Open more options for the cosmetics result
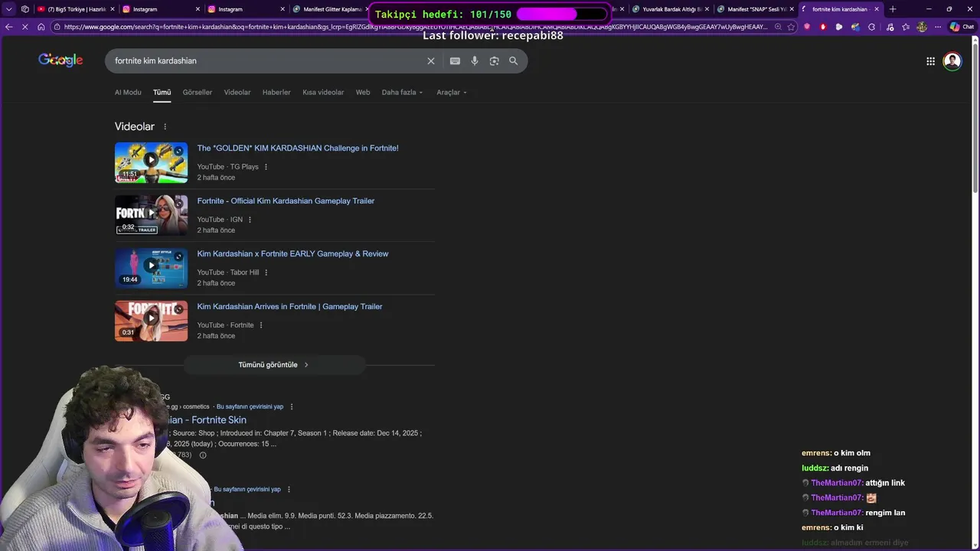The height and width of the screenshot is (551, 980). (292, 407)
